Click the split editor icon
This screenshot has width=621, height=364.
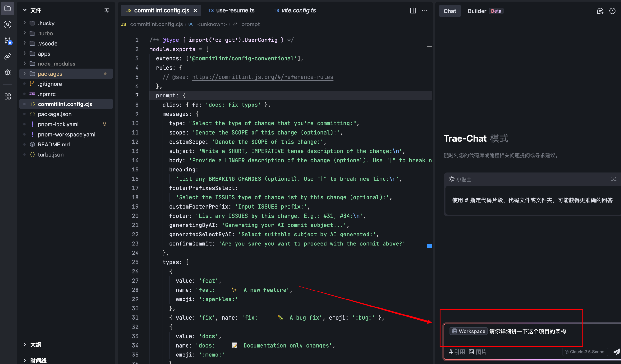coord(413,10)
